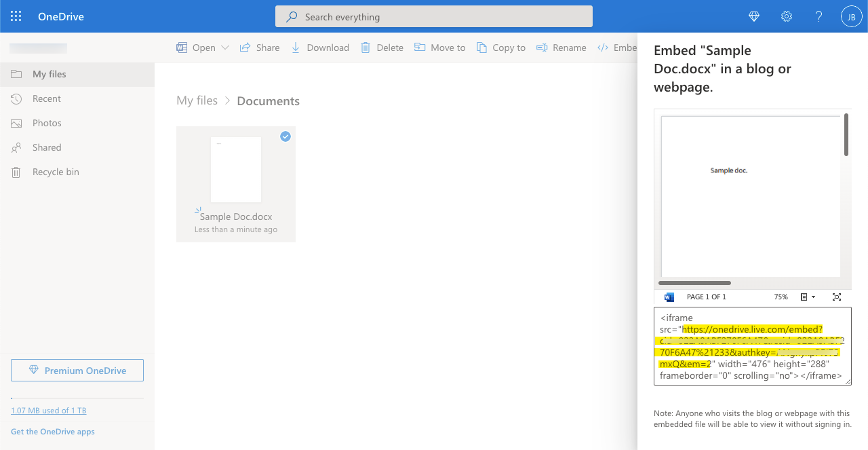Open the Premium diamond icon in the header
This screenshot has height=450, width=868.
754,16
